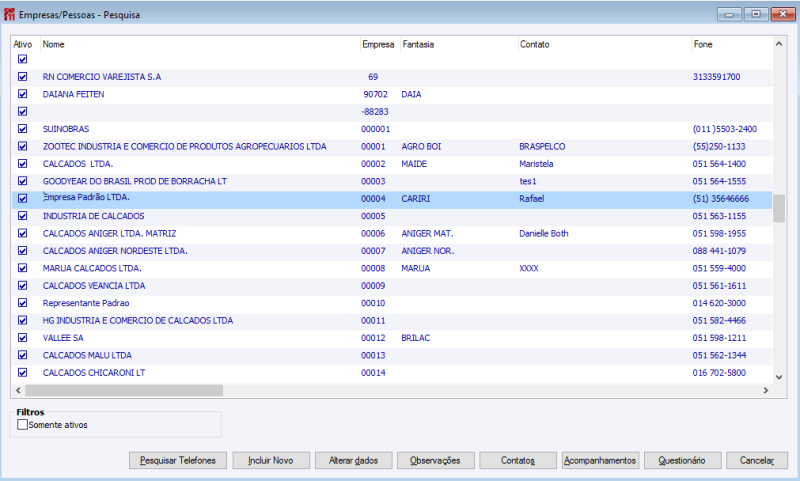Click phone number (011 )5503-2400
Image resolution: width=800 pixels, height=481 pixels.
point(725,129)
